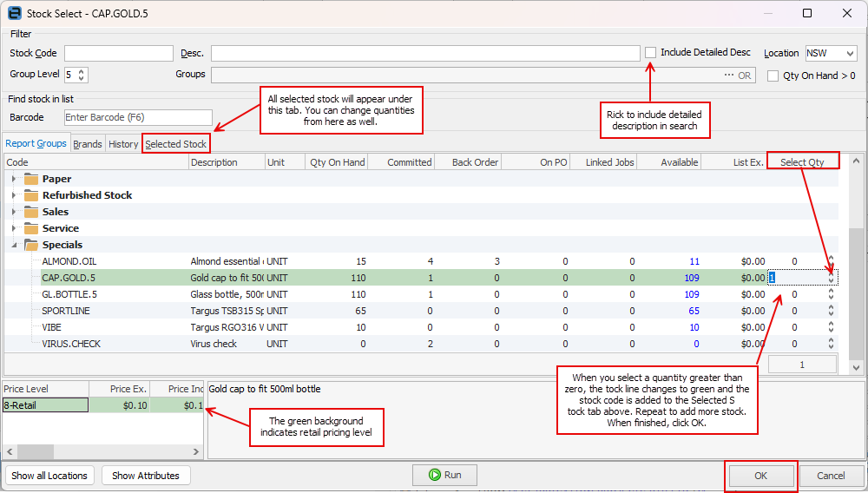Sort by Qty On Hand column header
Screen dimensions: 868x493
337,162
